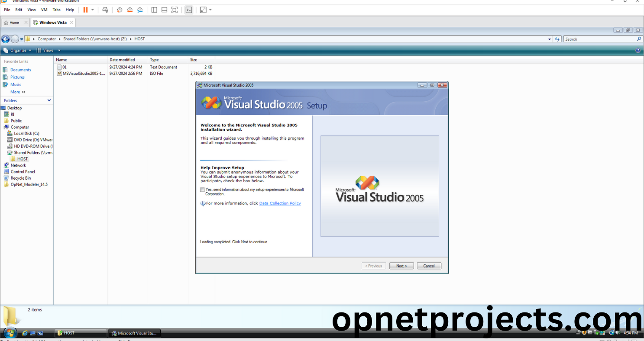Open Pictures in Favorite Links
Image resolution: width=644 pixels, height=341 pixels.
pyautogui.click(x=17, y=77)
